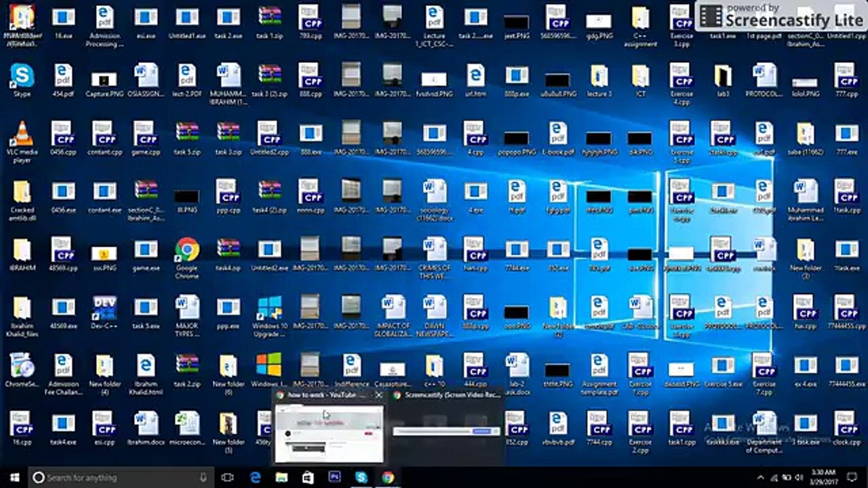This screenshot has height=488, width=868.
Task: Mute audio via the tray volume icon
Action: point(798,478)
